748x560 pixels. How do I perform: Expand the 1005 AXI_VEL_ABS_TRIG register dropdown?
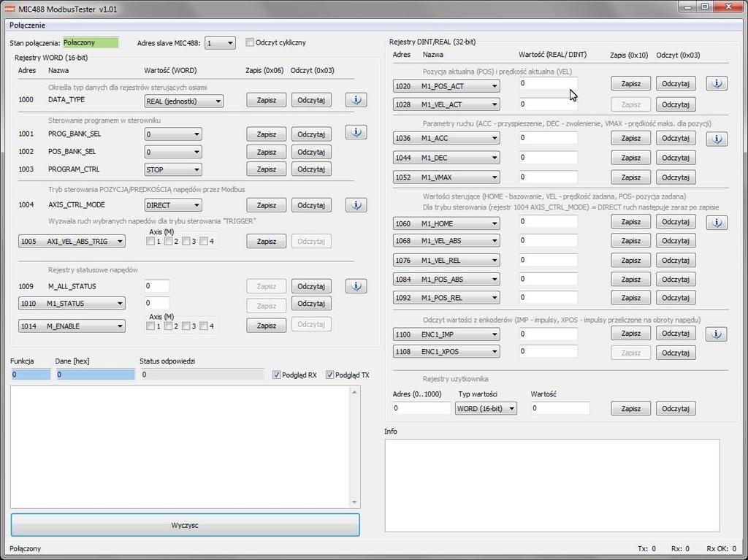click(x=72, y=242)
